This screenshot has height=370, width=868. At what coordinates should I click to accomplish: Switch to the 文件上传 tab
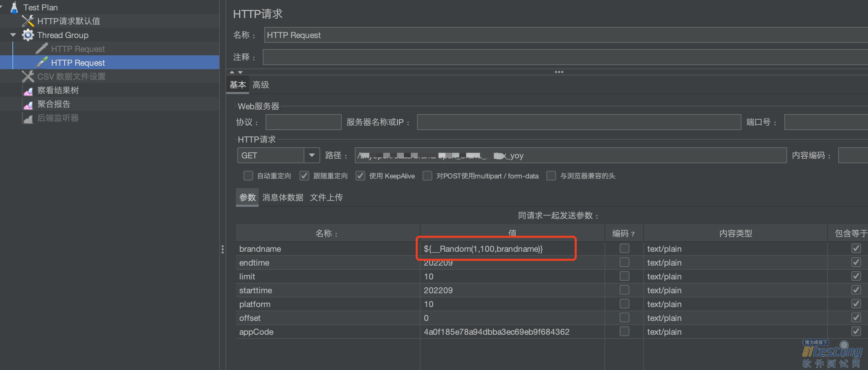326,197
